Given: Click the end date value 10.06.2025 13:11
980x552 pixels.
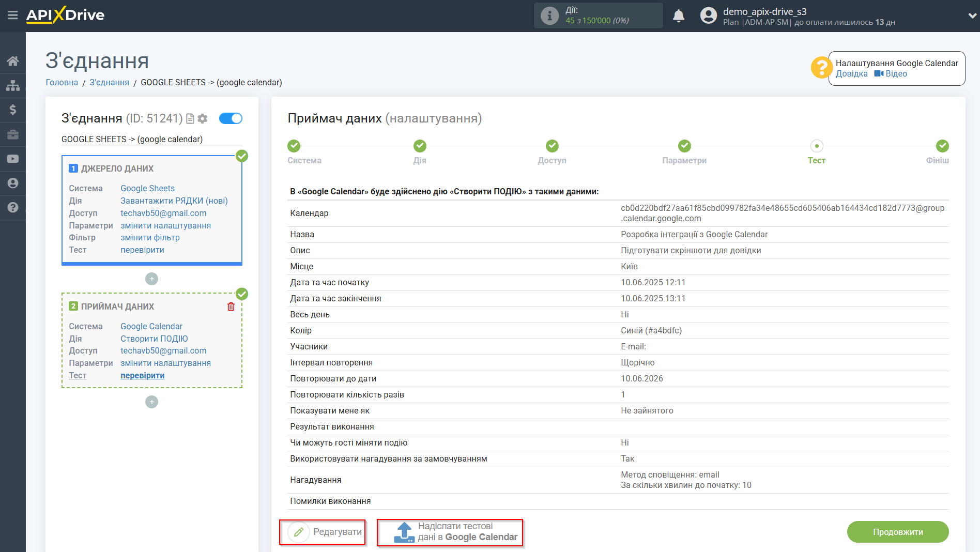Looking at the screenshot, I should [653, 299].
